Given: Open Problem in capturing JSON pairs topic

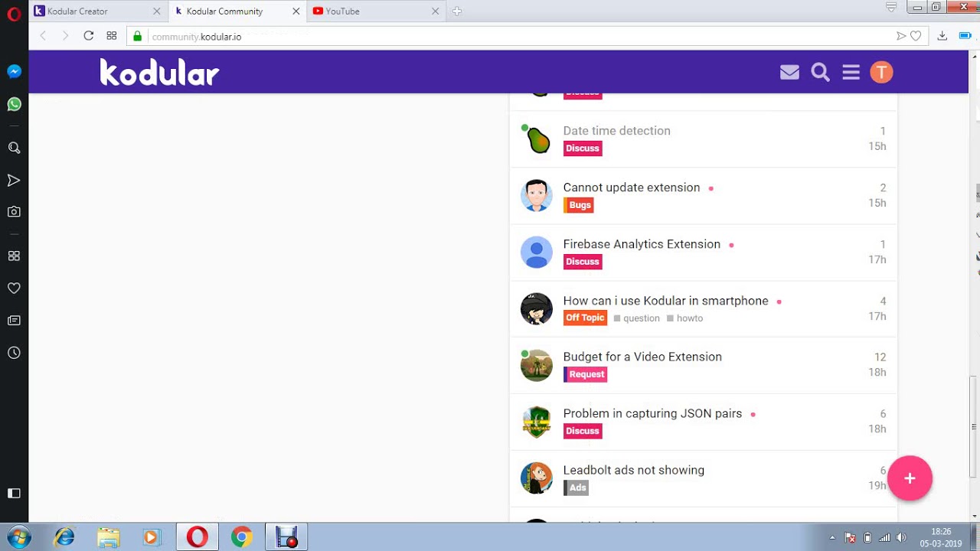Looking at the screenshot, I should click(x=652, y=413).
